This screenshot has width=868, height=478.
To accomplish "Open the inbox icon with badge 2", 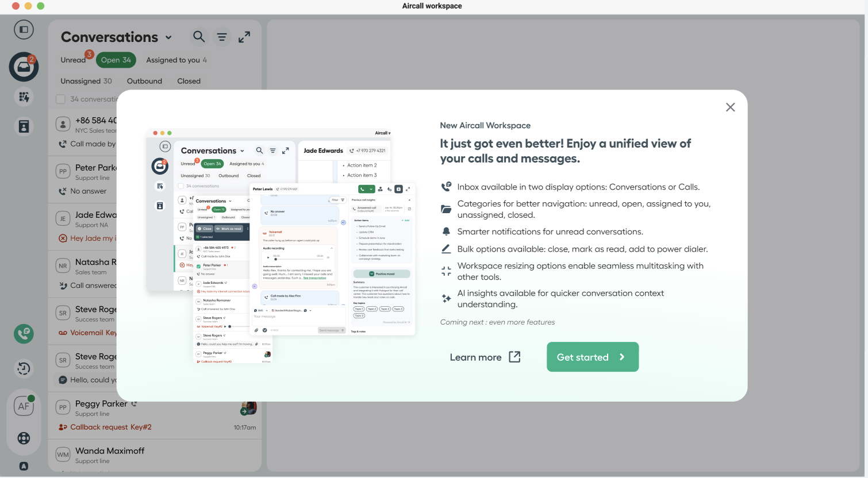I will (x=24, y=67).
